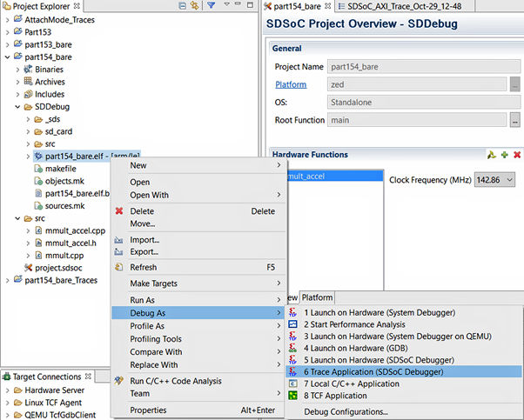Select mmult.cpp source file
524x420 pixels.
point(64,256)
